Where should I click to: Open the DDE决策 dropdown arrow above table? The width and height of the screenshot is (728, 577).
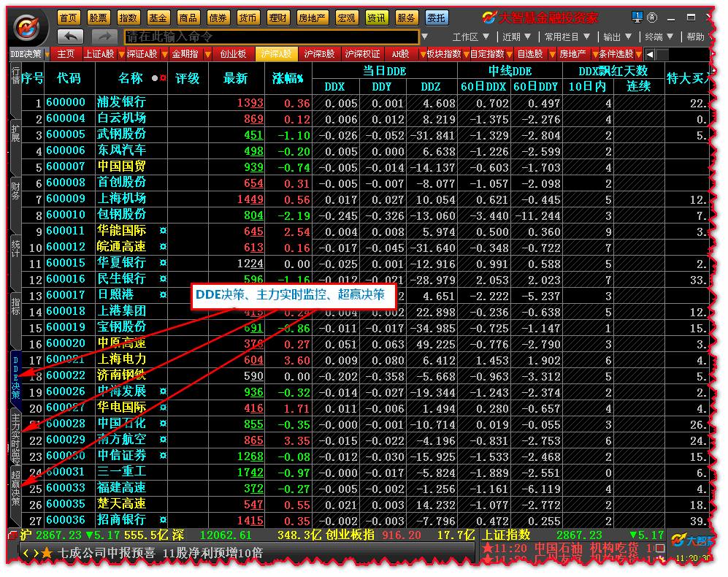click(x=47, y=54)
